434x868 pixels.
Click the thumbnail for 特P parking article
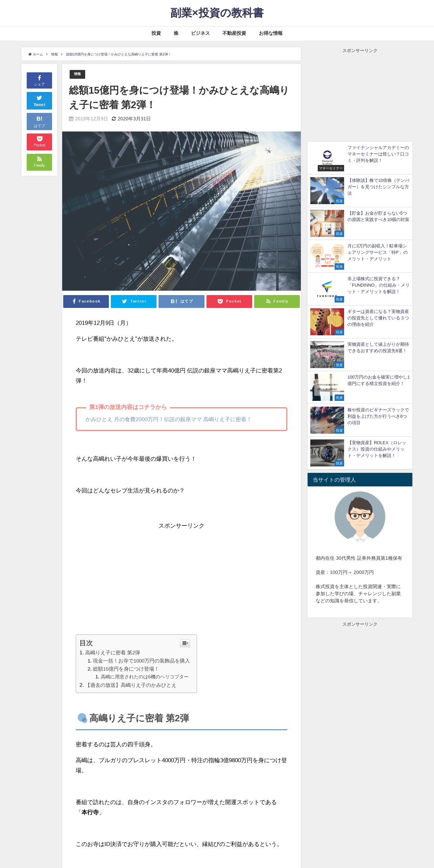(327, 256)
